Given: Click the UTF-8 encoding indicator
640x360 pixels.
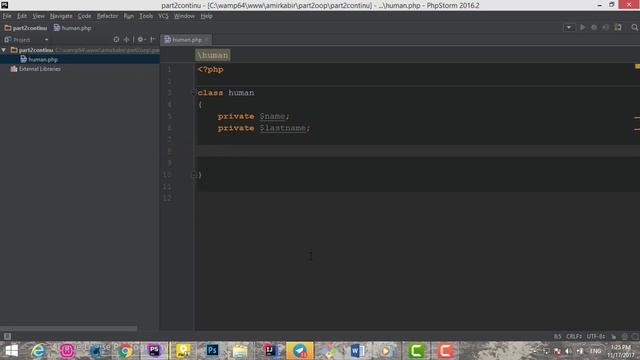Looking at the screenshot, I should pos(596,336).
